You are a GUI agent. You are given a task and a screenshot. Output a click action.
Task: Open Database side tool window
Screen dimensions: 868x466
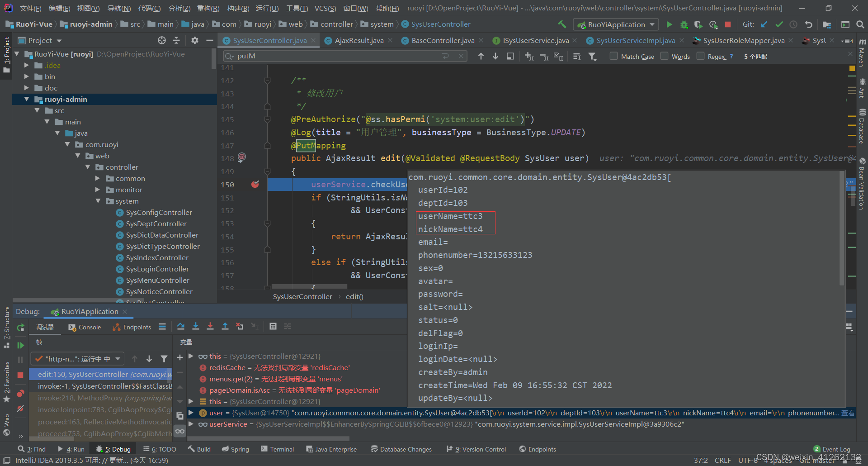pos(862,127)
